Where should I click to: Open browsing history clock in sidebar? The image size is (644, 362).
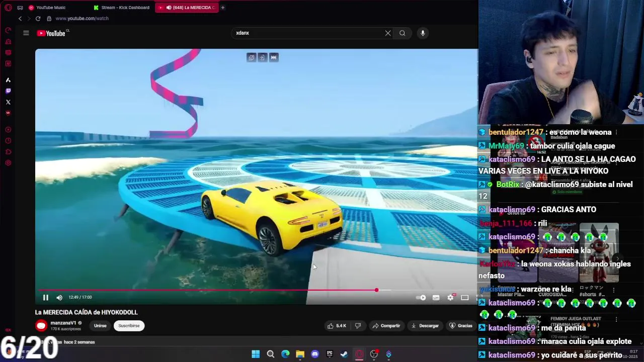[x=8, y=141]
